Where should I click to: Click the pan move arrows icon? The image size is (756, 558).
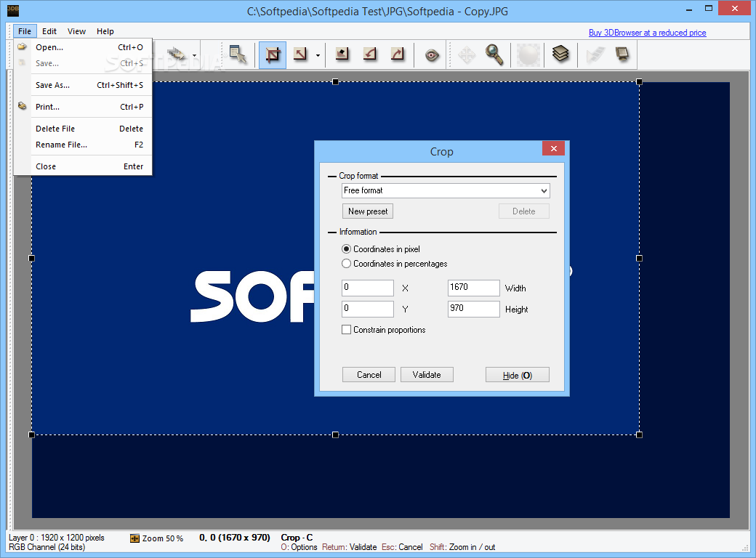point(466,55)
